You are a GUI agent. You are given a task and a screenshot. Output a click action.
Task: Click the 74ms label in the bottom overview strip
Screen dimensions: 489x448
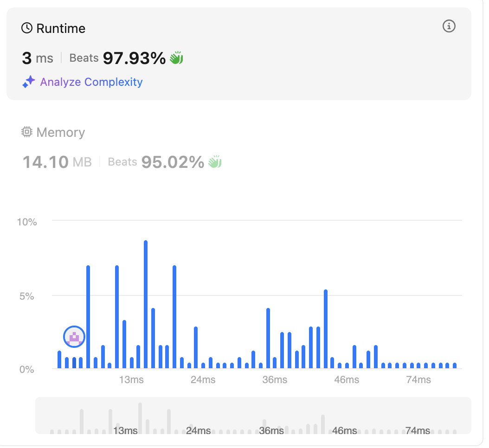tap(418, 430)
